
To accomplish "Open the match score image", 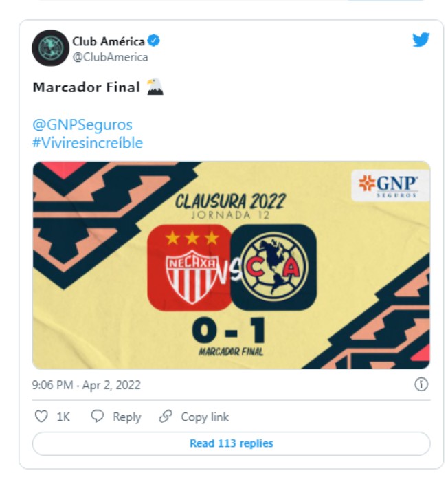I will (232, 265).
